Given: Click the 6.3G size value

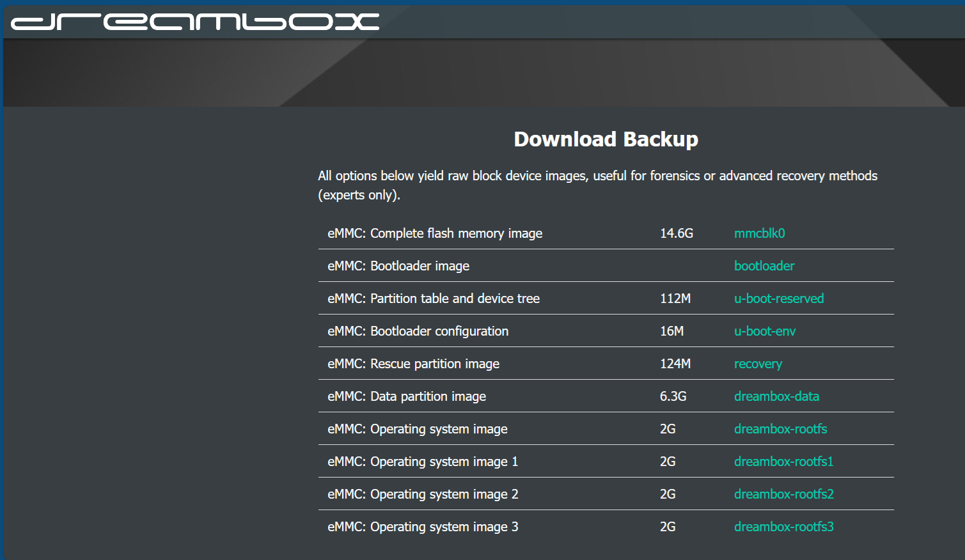Looking at the screenshot, I should pyautogui.click(x=673, y=396).
